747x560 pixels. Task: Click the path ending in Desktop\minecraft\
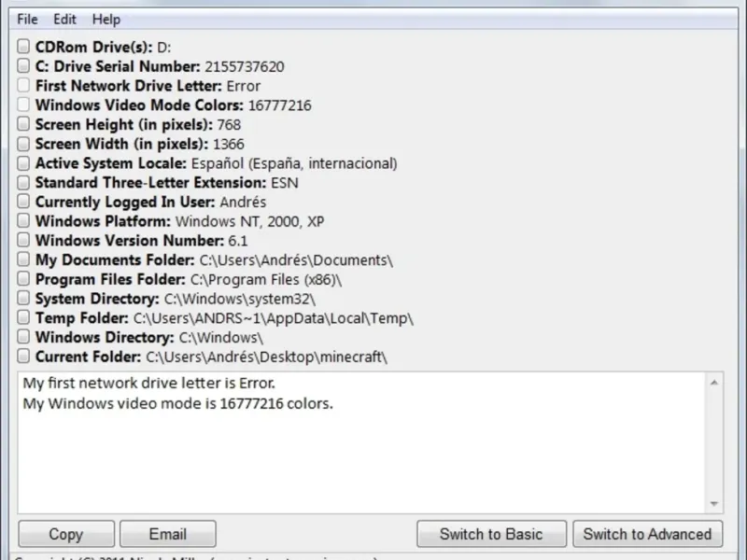[266, 357]
